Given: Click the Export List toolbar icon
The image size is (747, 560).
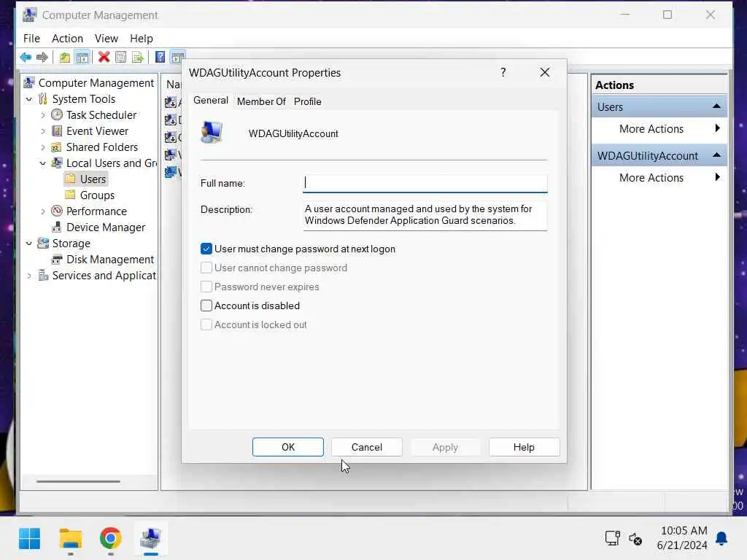Looking at the screenshot, I should coord(138,58).
